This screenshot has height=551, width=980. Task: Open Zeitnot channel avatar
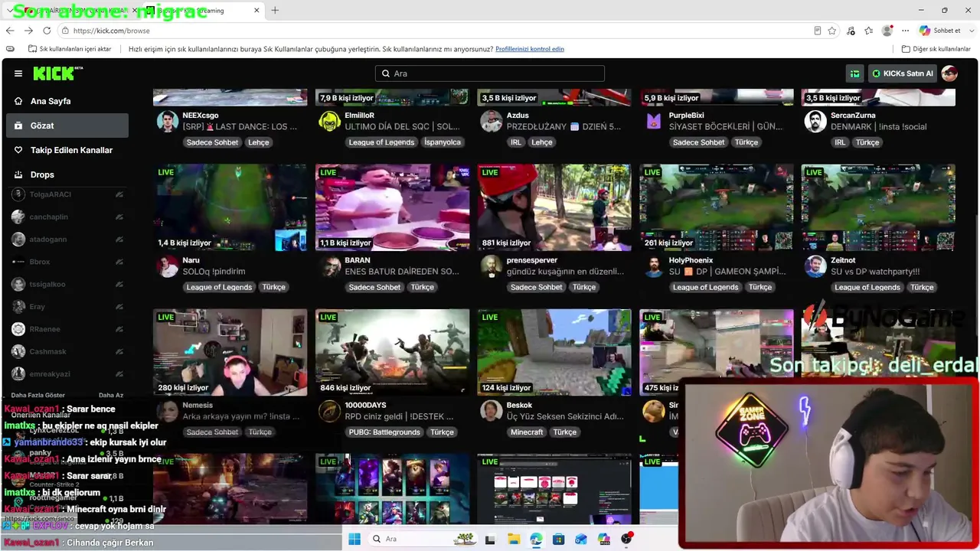click(x=816, y=266)
